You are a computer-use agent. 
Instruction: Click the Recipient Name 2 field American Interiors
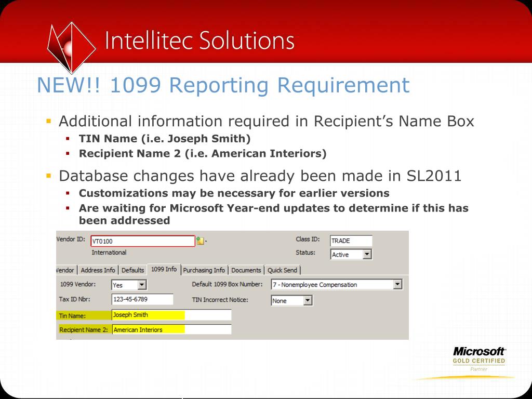[x=171, y=329]
